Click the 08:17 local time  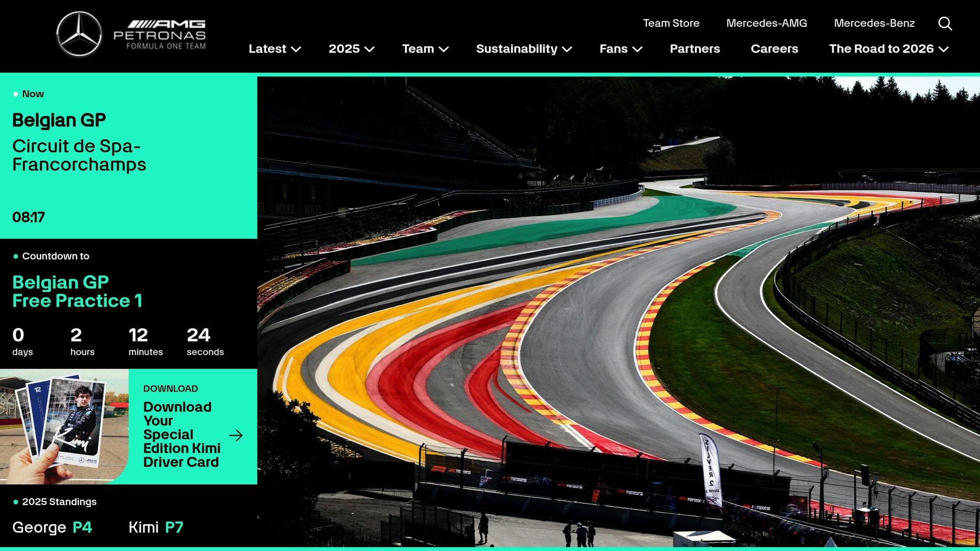(x=28, y=217)
